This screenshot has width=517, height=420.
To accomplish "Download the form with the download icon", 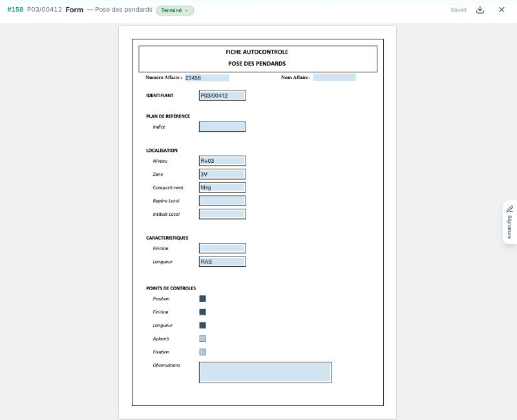I will pos(480,10).
